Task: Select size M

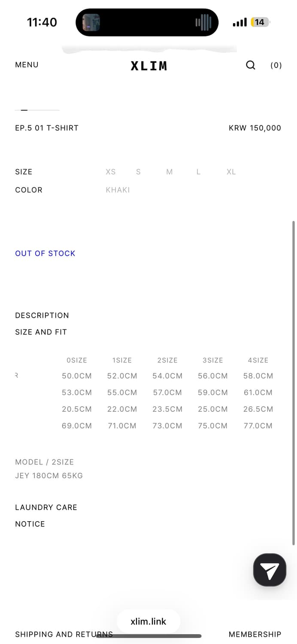Action: (x=170, y=172)
